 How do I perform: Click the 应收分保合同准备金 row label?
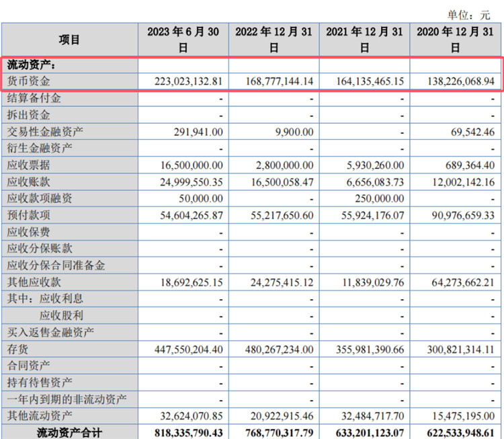coord(56,266)
